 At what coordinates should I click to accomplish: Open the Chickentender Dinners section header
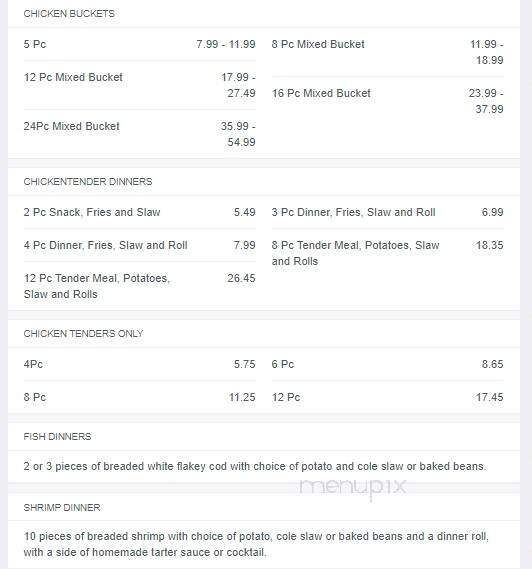[88, 181]
